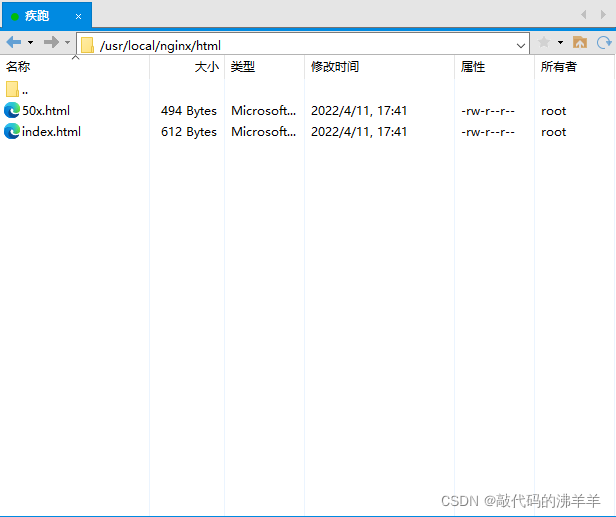Click the /usr/local/nginx/html path field
The width and height of the screenshot is (616, 517).
303,44
